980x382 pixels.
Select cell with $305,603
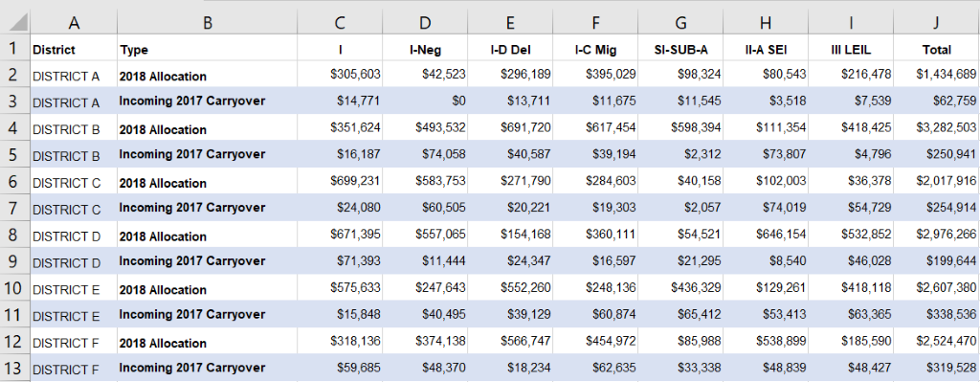click(x=340, y=75)
